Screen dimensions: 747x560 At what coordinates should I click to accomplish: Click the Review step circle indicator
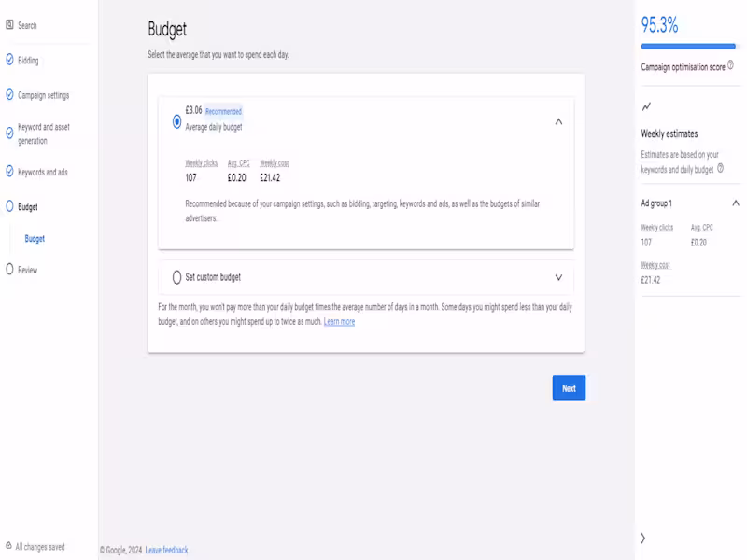9,269
